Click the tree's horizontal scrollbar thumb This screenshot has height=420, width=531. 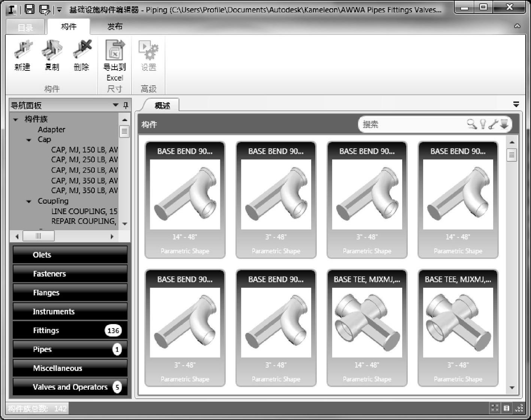point(39,236)
